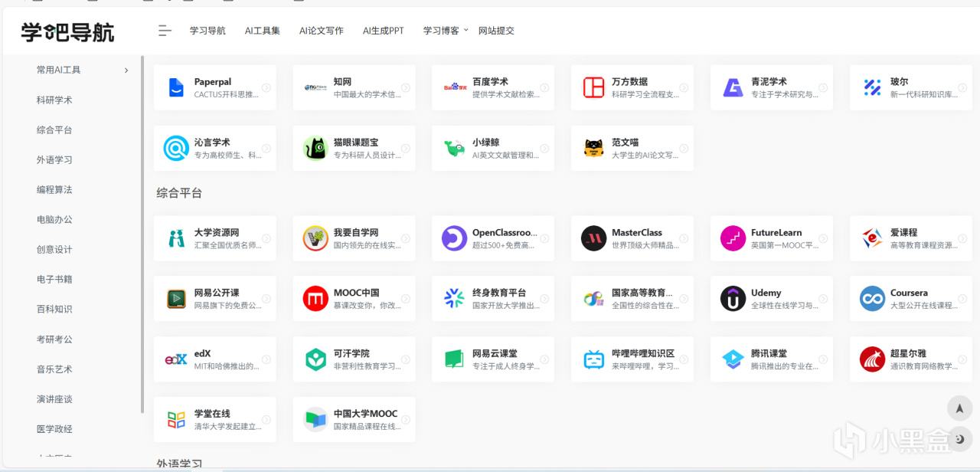Select 医学政经 in the sidebar
The image size is (980, 472).
click(54, 429)
